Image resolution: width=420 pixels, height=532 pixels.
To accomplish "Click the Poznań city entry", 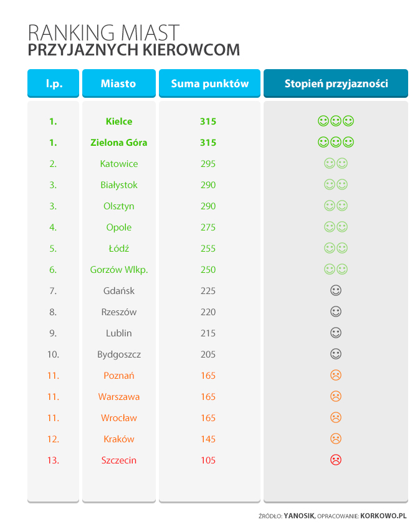I will click(x=118, y=376).
